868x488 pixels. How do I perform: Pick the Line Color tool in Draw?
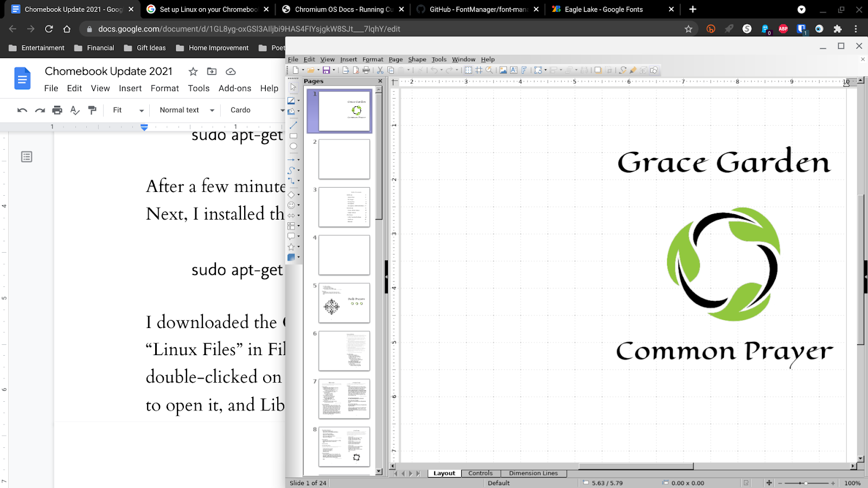point(291,100)
